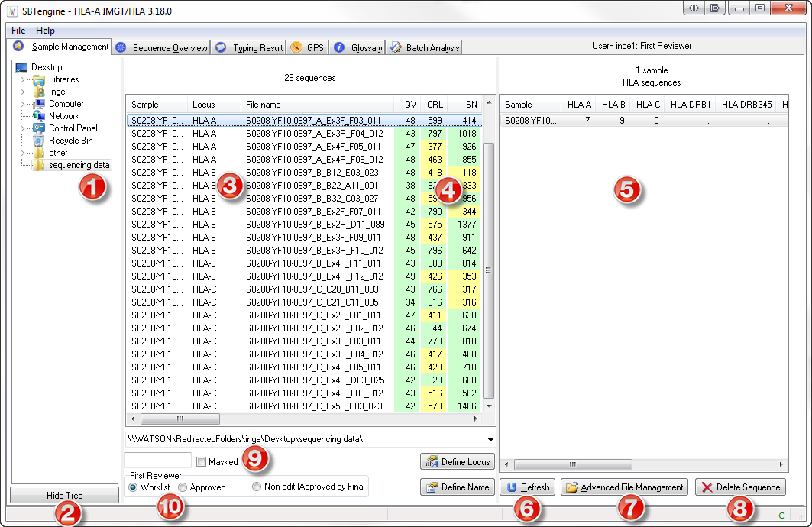
Task: Click the HLA-DRB1 column header
Action: coord(691,104)
